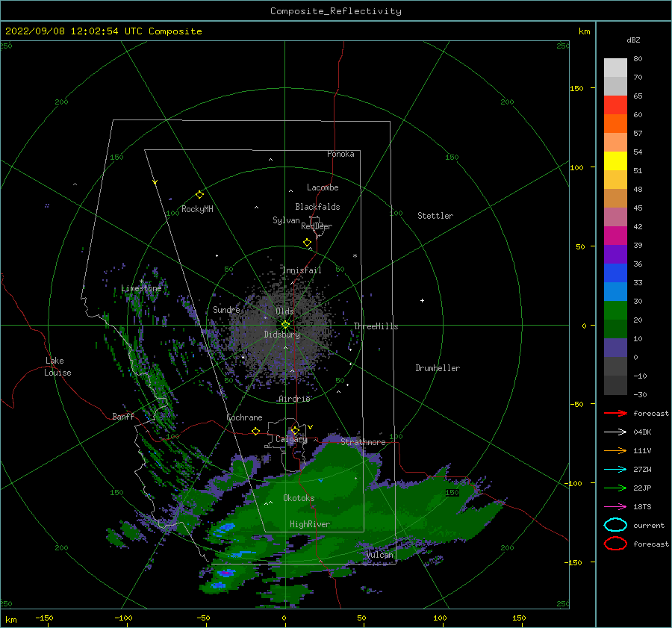Click the Okotoks label
The height and width of the screenshot is (628, 672).
point(299,498)
